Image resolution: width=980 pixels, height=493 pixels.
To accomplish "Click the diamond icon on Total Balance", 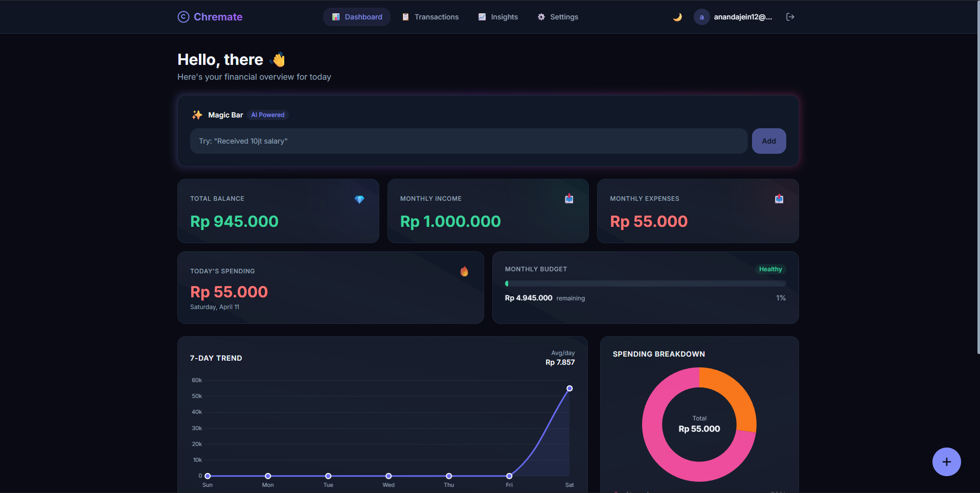I will [x=359, y=199].
